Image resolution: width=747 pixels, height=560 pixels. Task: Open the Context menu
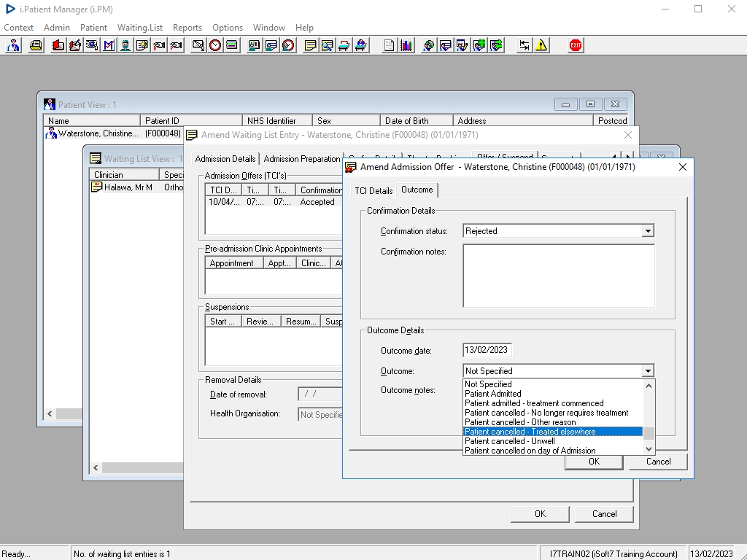(18, 28)
